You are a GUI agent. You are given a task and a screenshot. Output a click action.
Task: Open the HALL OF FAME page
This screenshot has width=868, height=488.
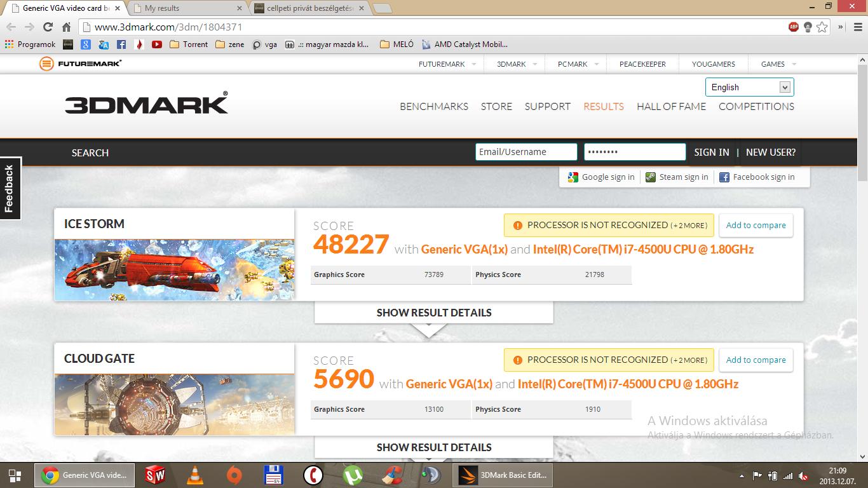click(672, 106)
